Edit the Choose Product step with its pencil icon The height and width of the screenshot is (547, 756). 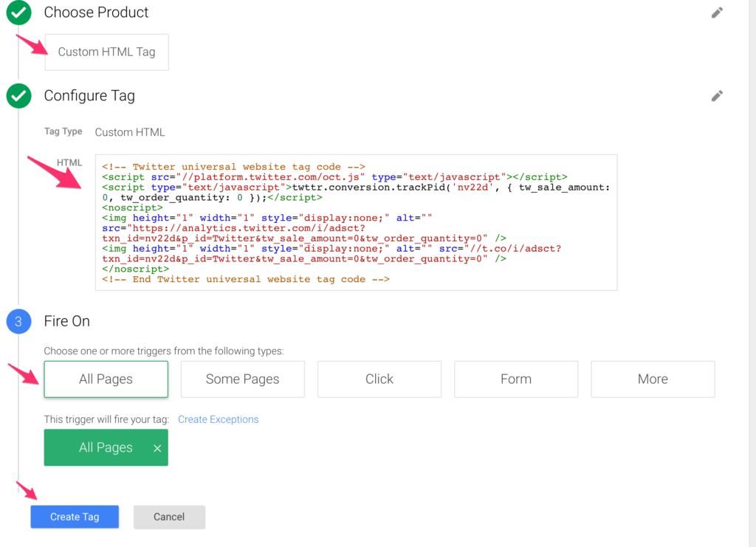click(717, 13)
